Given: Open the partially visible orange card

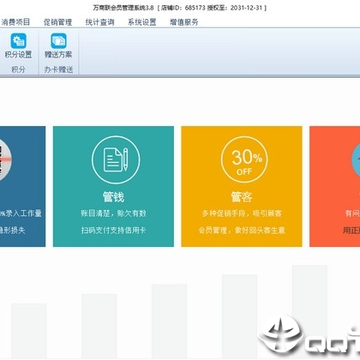Looking at the screenshot, I should pyautogui.click(x=335, y=186).
